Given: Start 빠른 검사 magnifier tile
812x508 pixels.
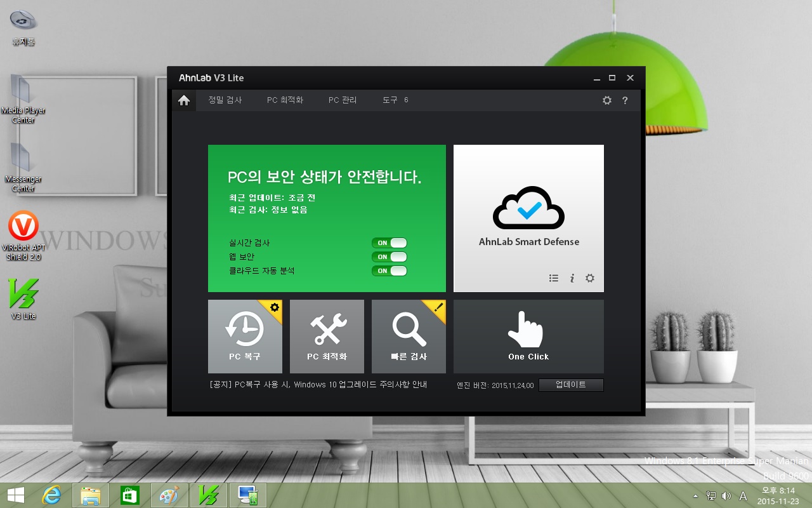Looking at the screenshot, I should [409, 337].
